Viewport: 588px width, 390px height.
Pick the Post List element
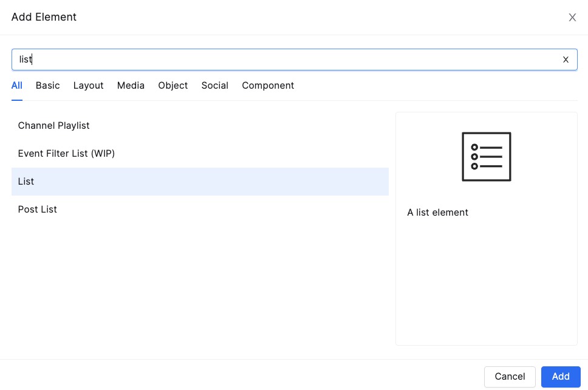(200, 209)
